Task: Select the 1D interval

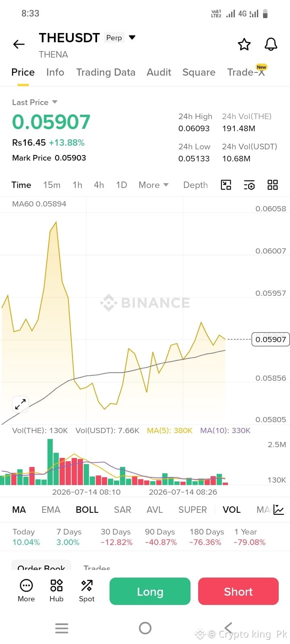Action: 122,185
